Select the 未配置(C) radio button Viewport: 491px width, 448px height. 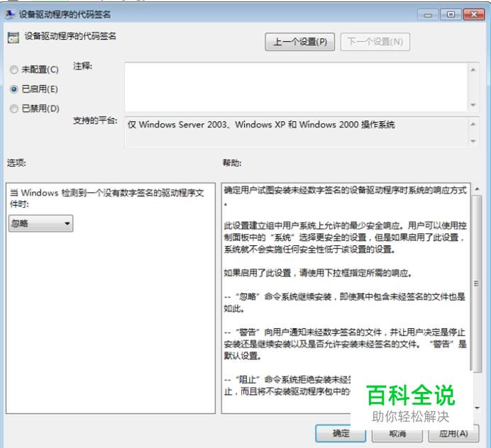click(x=13, y=69)
